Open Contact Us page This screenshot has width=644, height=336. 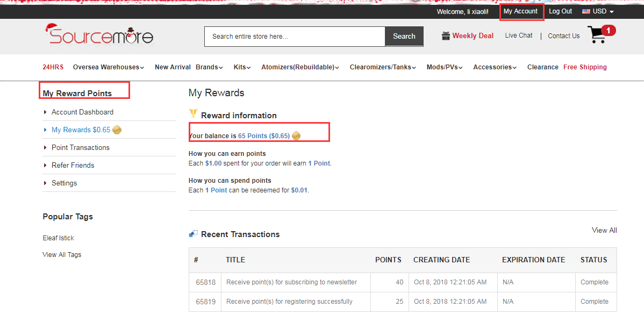pos(563,36)
